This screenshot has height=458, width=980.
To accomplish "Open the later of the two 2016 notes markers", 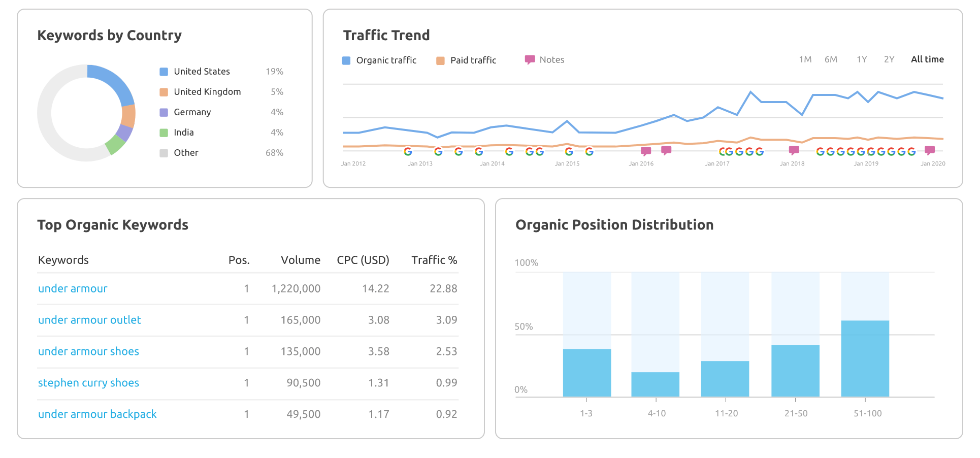I will [x=666, y=150].
